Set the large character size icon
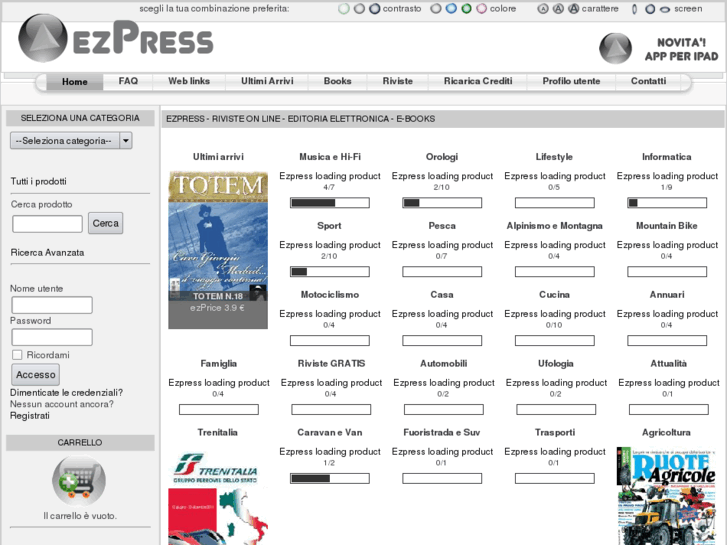The image size is (727, 545). coord(574,9)
